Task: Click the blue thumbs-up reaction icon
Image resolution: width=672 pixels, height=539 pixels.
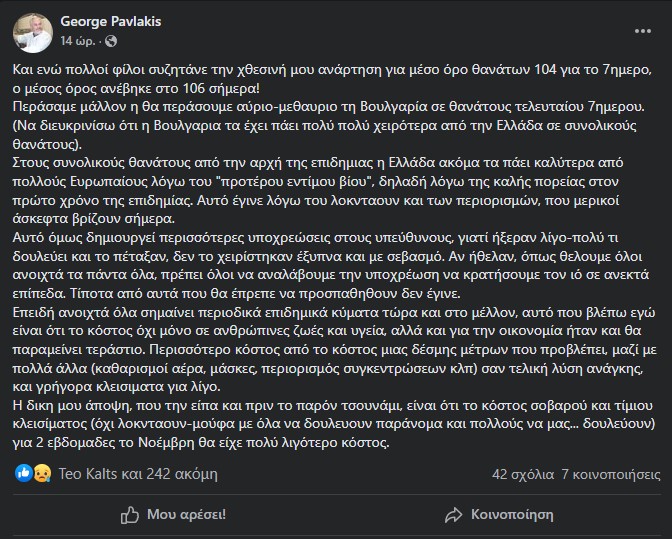Action: coord(24,473)
